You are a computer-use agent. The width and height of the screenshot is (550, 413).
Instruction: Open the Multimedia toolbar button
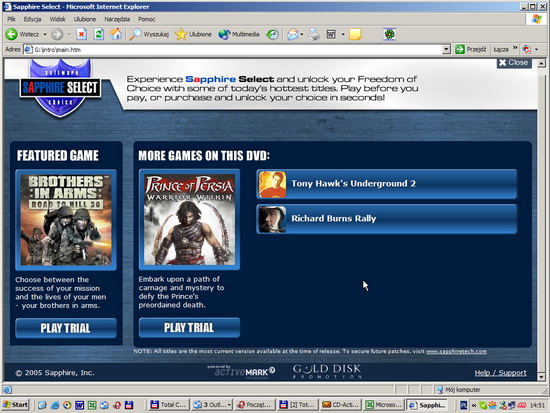click(239, 34)
